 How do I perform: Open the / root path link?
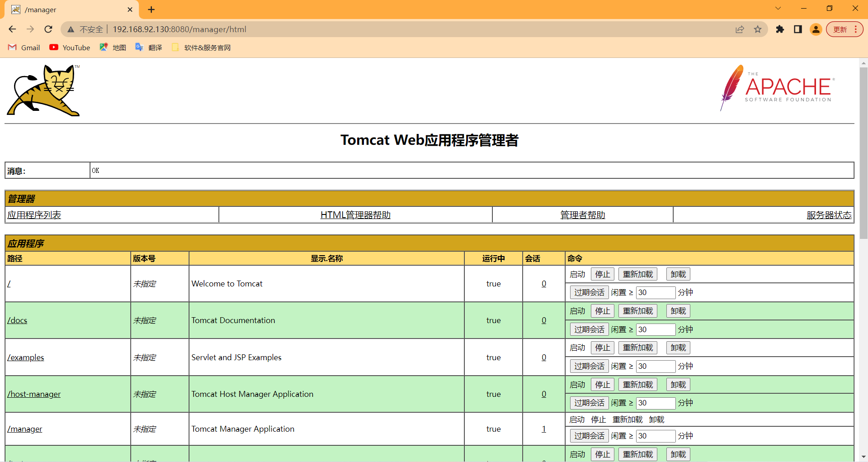click(x=9, y=284)
